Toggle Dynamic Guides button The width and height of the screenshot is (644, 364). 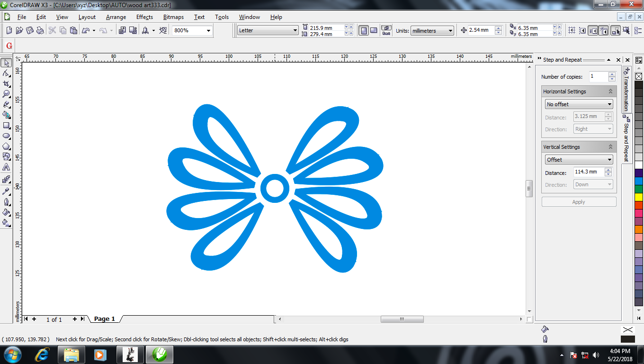(x=603, y=30)
